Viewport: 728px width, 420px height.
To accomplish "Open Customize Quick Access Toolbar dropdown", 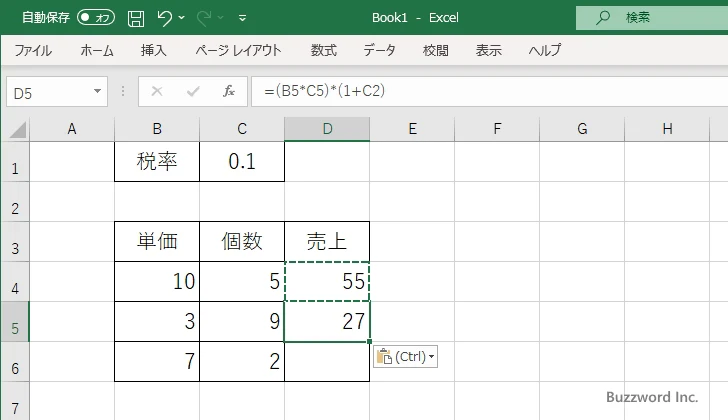I will (242, 18).
